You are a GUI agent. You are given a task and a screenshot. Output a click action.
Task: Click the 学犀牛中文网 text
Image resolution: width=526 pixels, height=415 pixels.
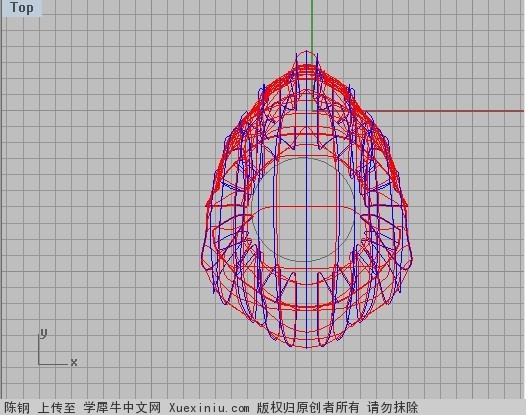[x=122, y=408]
